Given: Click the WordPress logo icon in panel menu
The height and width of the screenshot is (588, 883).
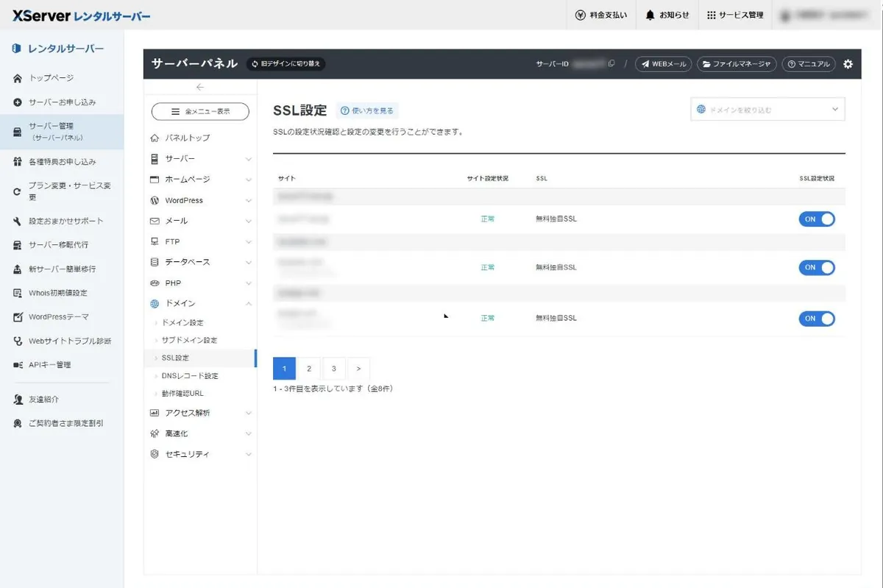Looking at the screenshot, I should click(x=155, y=200).
